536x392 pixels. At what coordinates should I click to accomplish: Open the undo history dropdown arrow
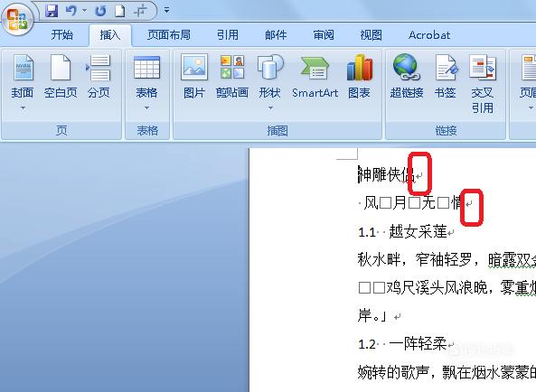[x=84, y=11]
